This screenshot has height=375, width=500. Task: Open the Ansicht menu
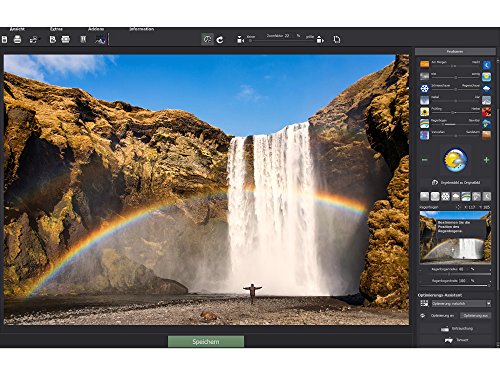pyautogui.click(x=17, y=29)
